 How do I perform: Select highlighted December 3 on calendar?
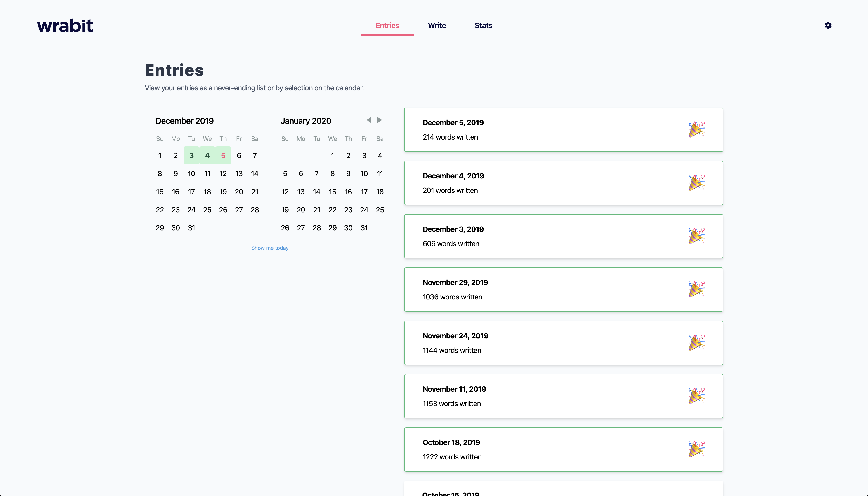tap(191, 156)
